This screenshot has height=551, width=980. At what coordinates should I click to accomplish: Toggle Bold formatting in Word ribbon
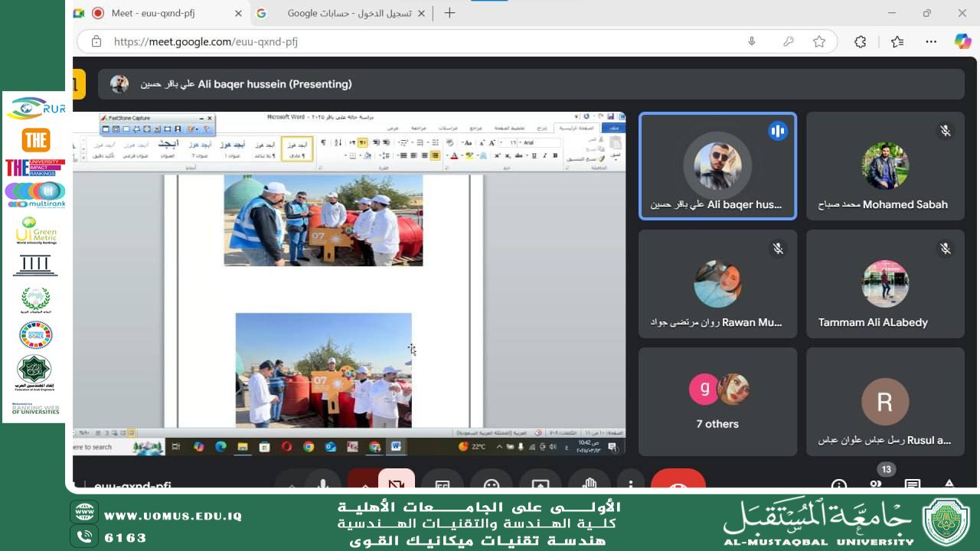555,156
